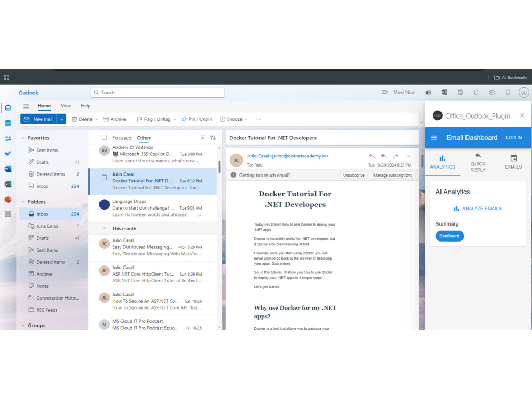The image size is (532, 399).
Task: Click the Archive toolbar button
Action: pos(115,119)
